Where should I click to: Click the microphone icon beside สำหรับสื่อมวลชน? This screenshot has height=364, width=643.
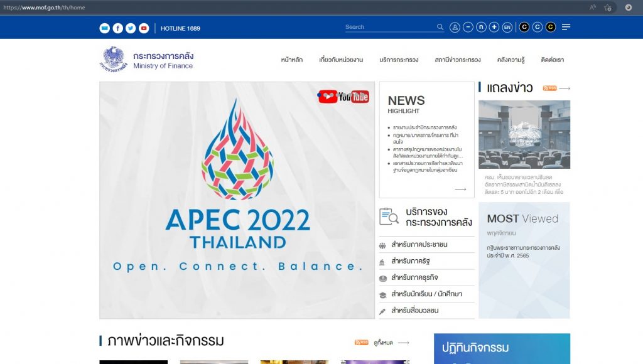click(382, 311)
